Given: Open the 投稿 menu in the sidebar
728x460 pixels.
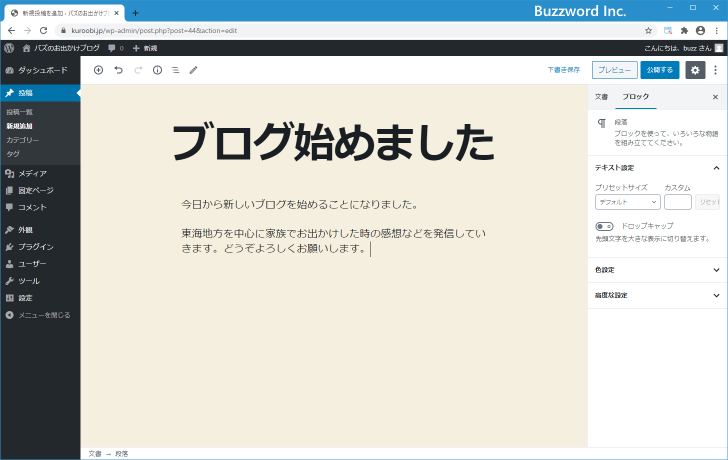Looking at the screenshot, I should (x=40, y=93).
